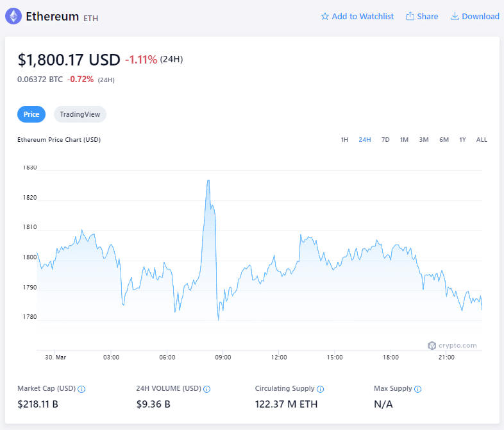Click the 18:00 x-axis label
The width and height of the screenshot is (504, 430).
tap(391, 357)
